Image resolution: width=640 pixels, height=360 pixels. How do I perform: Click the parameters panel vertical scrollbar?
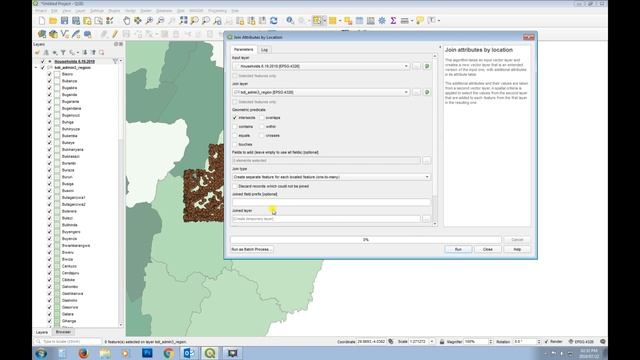pos(435,139)
